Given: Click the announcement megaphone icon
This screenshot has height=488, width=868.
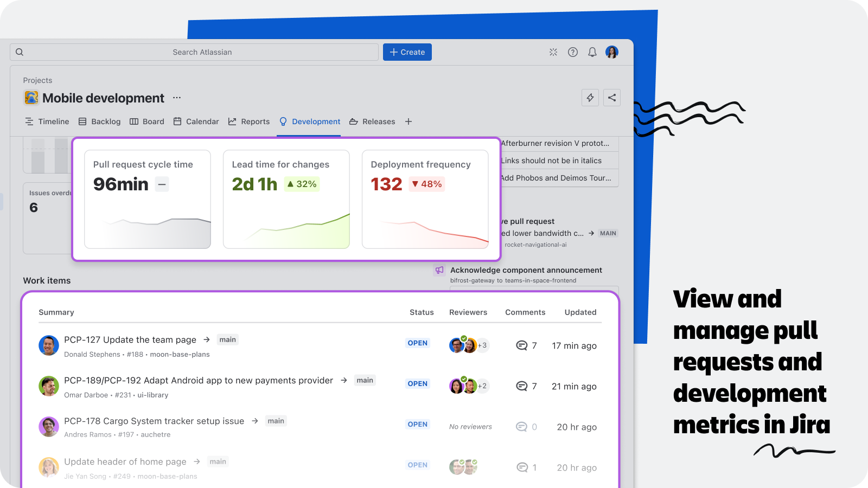Looking at the screenshot, I should [439, 270].
